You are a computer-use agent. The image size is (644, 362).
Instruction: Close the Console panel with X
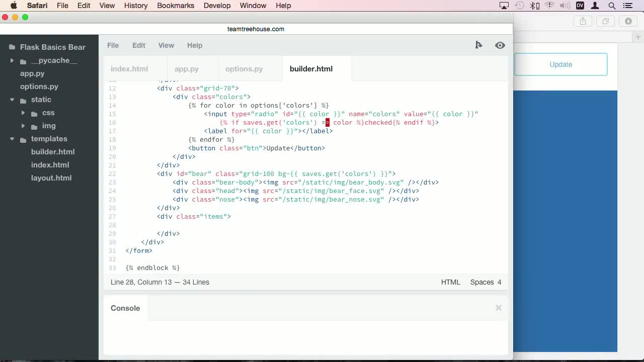coord(498,308)
